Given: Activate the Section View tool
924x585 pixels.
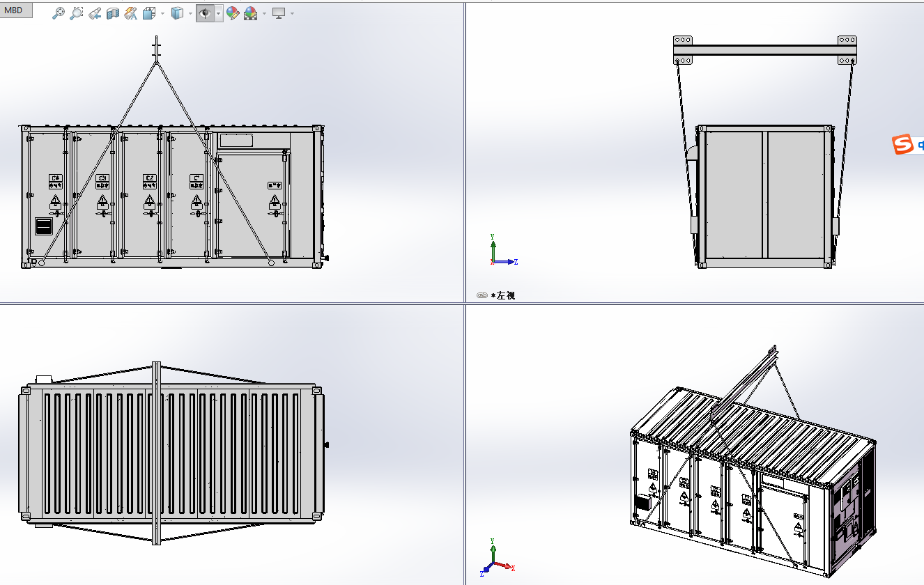Looking at the screenshot, I should tap(113, 13).
